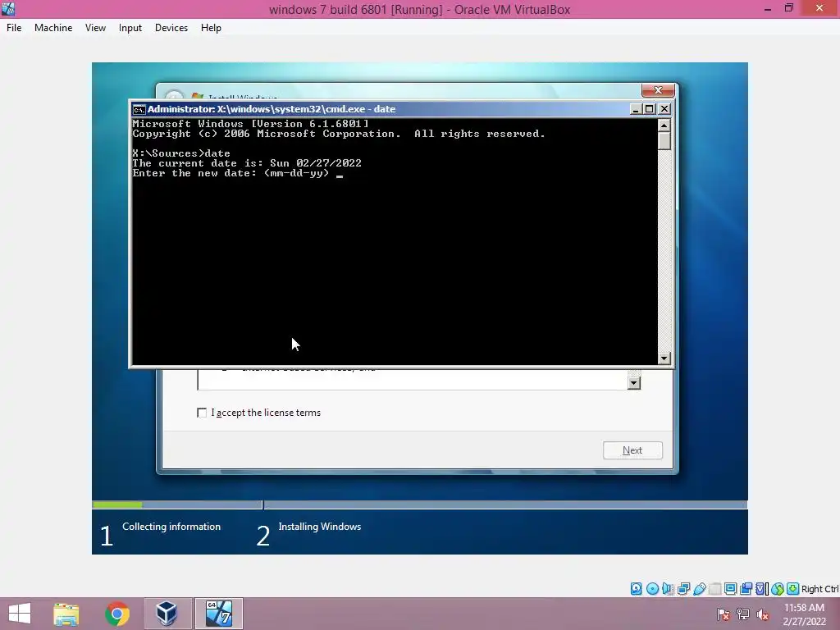Click cmd window scroll up arrow
The height and width of the screenshot is (630, 840).
pos(664,126)
